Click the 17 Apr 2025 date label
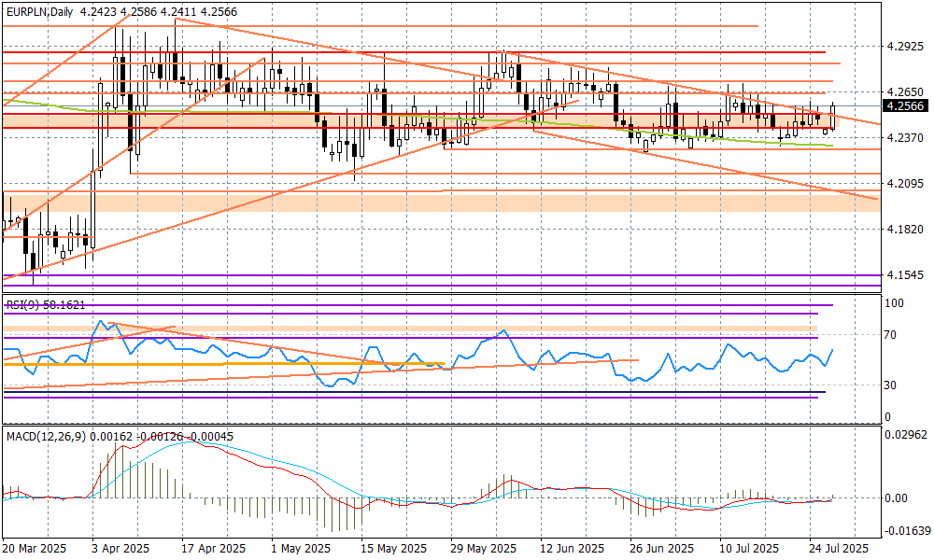This screenshot has height=560, width=934. (x=213, y=548)
